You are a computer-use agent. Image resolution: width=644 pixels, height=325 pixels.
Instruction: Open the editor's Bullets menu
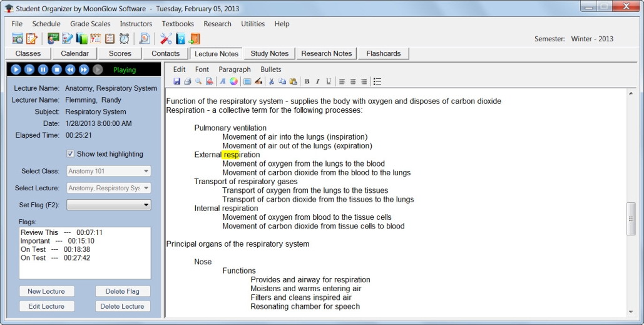[270, 70]
